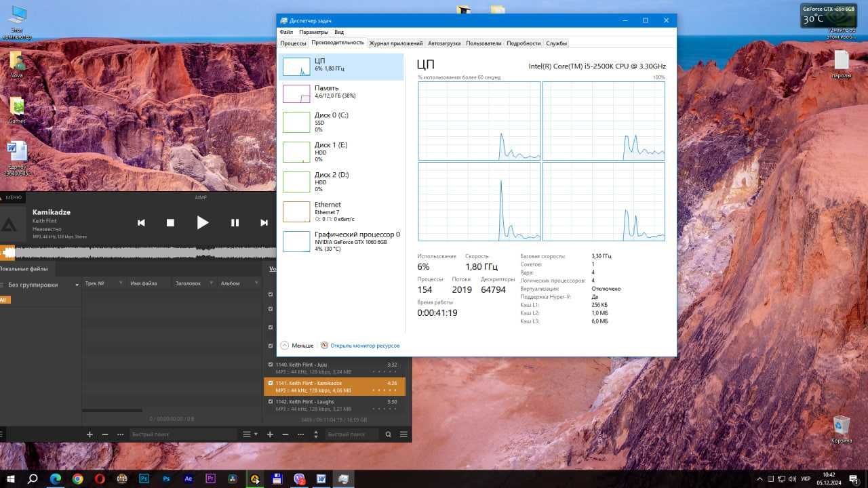Open the Локальные файлы tab in AIMP
The image size is (868, 488).
[24, 269]
